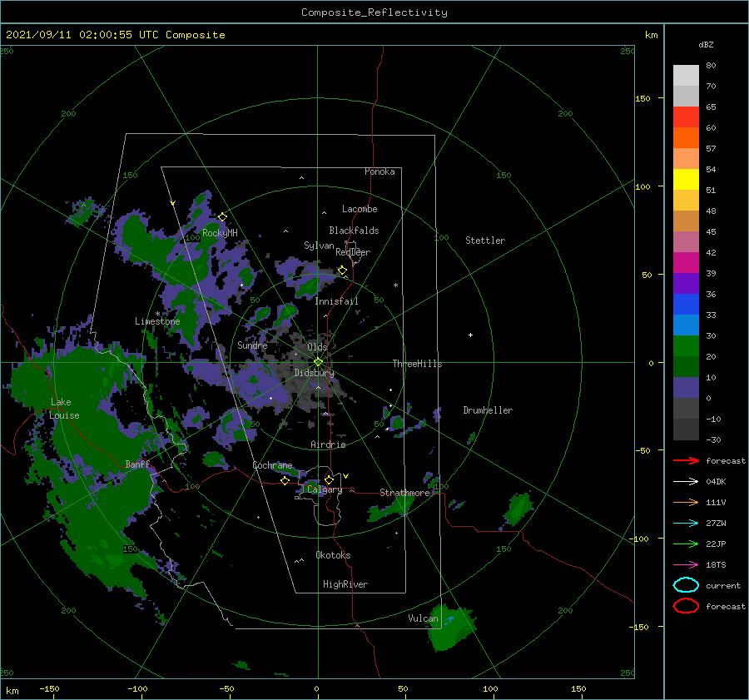The image size is (749, 700).
Task: Click the HighRiver label
Action: (x=345, y=584)
